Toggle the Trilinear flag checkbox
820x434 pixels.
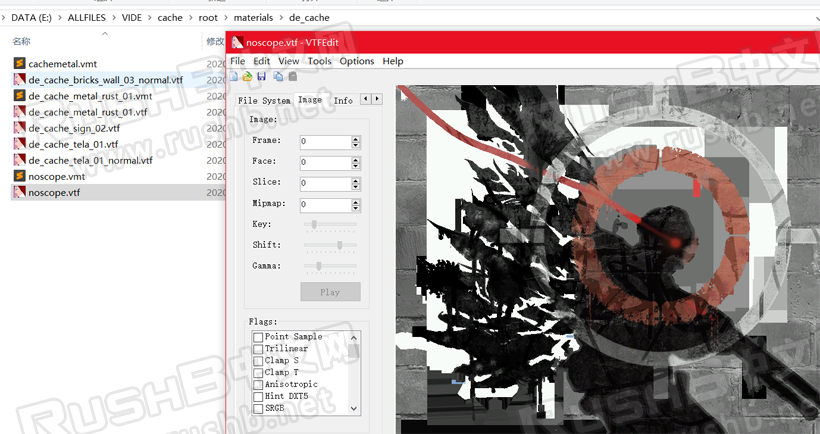pos(258,349)
